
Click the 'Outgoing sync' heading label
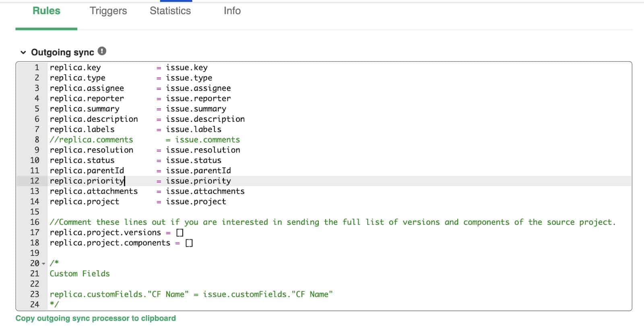click(x=62, y=52)
